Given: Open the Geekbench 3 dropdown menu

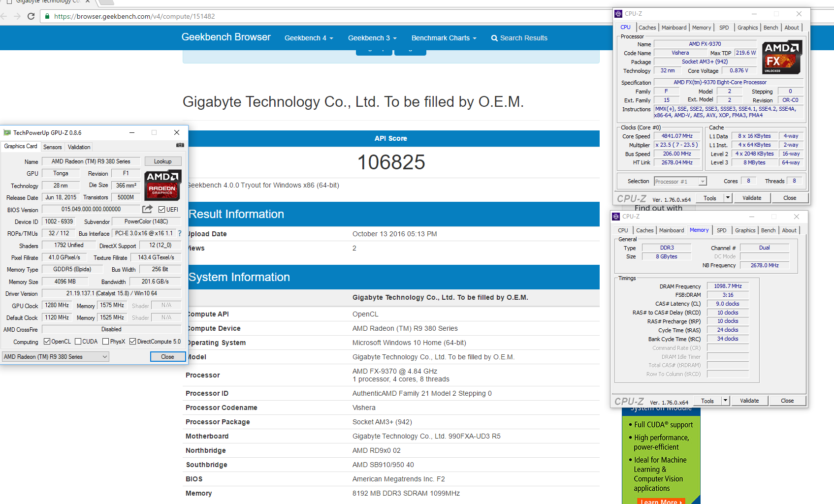Looking at the screenshot, I should (x=372, y=38).
